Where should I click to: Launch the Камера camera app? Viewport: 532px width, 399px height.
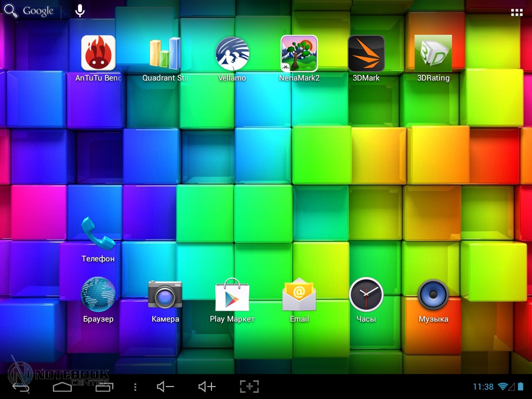point(165,295)
